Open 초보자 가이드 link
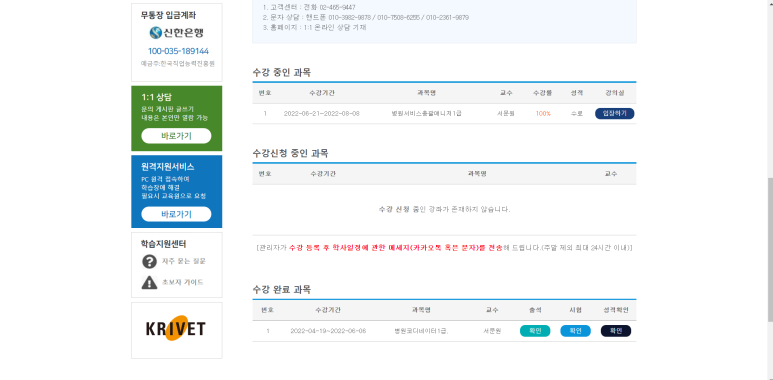The width and height of the screenshot is (773, 380). coord(182,282)
